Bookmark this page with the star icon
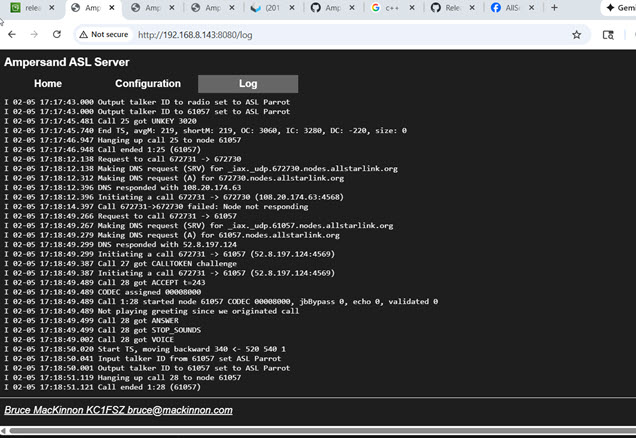The width and height of the screenshot is (636, 438). pos(576,35)
